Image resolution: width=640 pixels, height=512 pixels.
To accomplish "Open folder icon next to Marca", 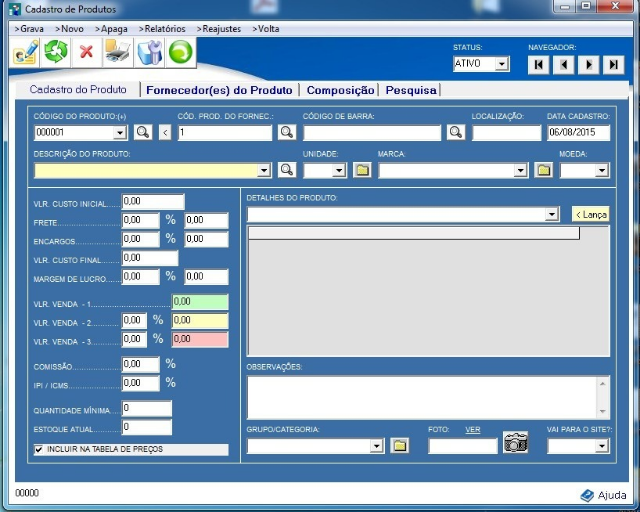I will 543,170.
